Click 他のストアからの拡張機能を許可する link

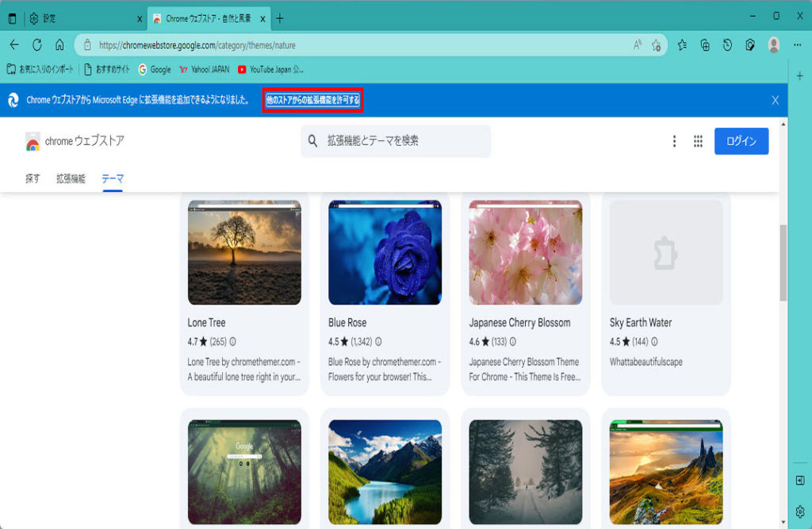[312, 100]
